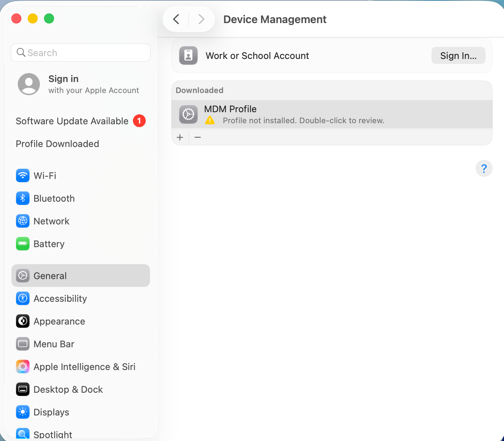
Task: Select the Wi-Fi icon in the sidebar
Action: click(x=22, y=175)
